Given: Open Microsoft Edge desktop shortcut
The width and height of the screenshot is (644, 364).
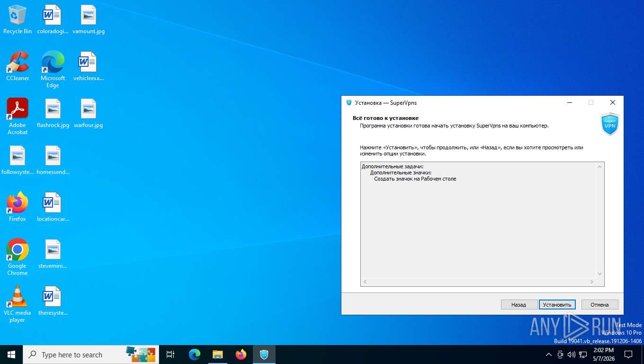Looking at the screenshot, I should [x=53, y=69].
